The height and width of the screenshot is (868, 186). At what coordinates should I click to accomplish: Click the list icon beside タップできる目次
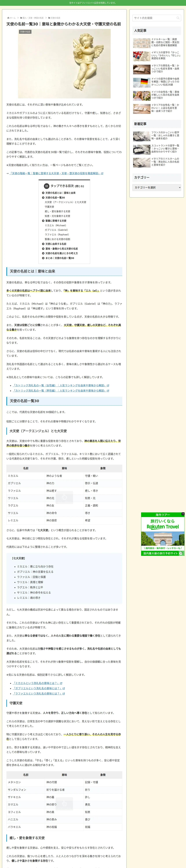47,186
